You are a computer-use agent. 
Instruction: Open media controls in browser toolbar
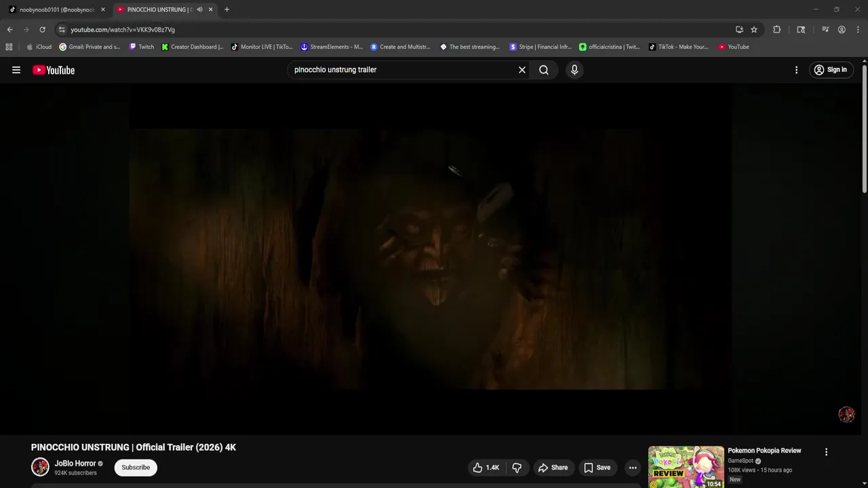pyautogui.click(x=825, y=30)
